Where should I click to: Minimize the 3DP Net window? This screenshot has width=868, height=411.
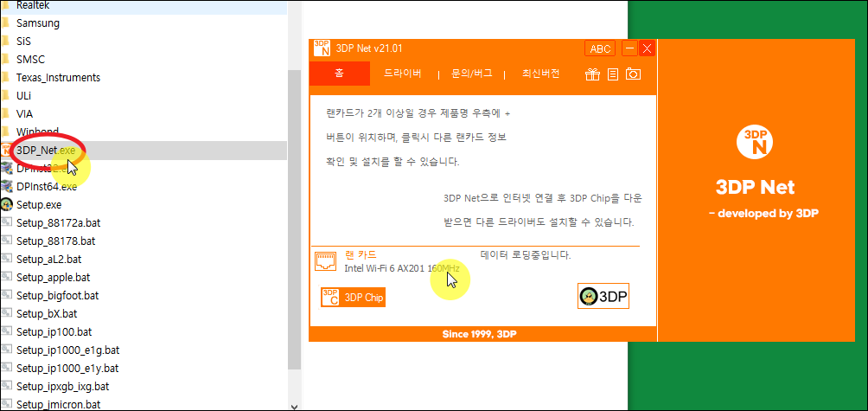pyautogui.click(x=629, y=48)
